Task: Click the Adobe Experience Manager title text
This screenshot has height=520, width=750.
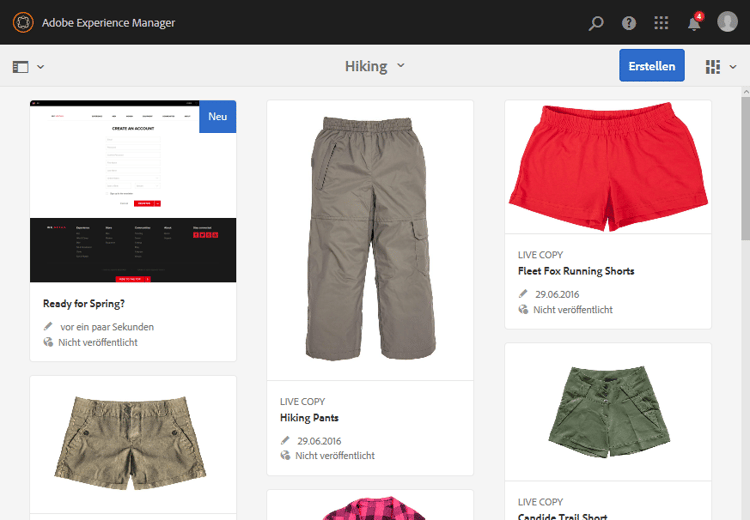Action: coord(109,23)
